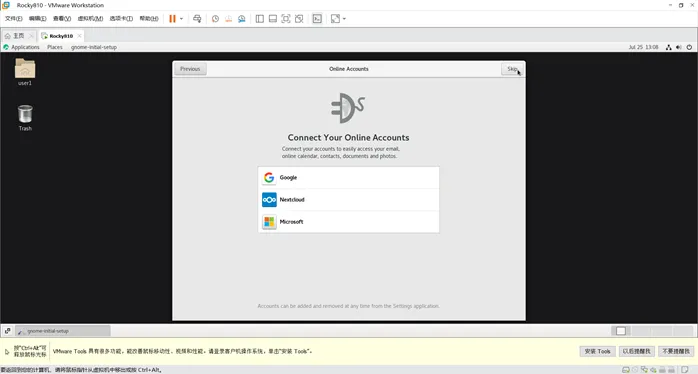The image size is (698, 374).
Task: Click the Online Accounts plug illustration
Action: coord(348,108)
